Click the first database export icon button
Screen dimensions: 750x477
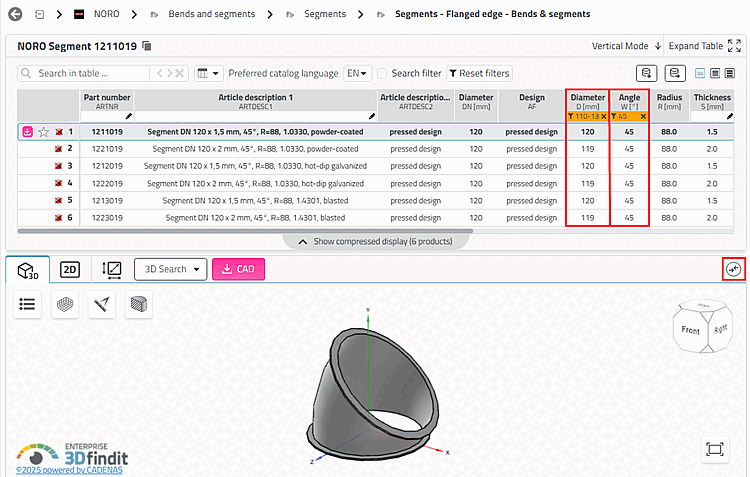point(646,73)
